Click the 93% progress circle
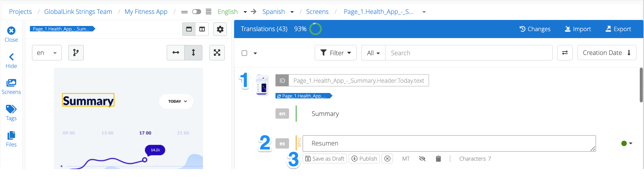 [316, 29]
